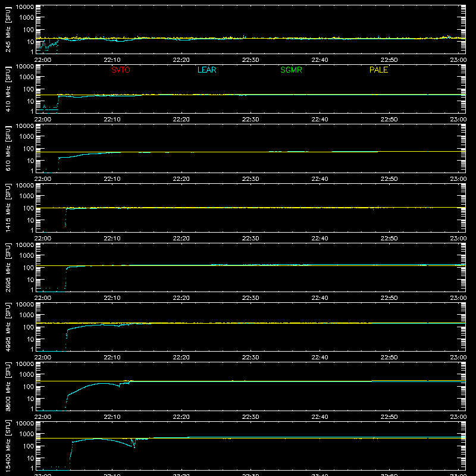
Task: Click the 10 tick label on 15400 MHz panel
Action: pos(31,458)
